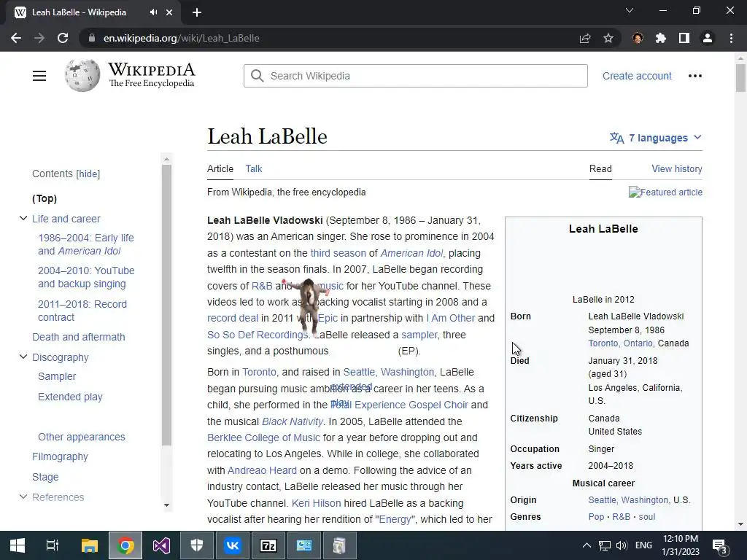Collapse the Discography section chevron
Viewport: 747px width, 560px height.
point(23,357)
